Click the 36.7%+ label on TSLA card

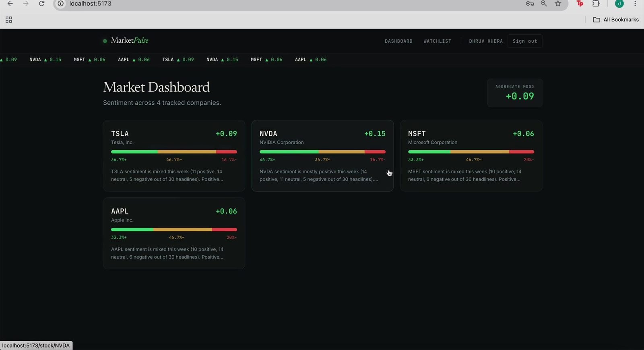119,160
